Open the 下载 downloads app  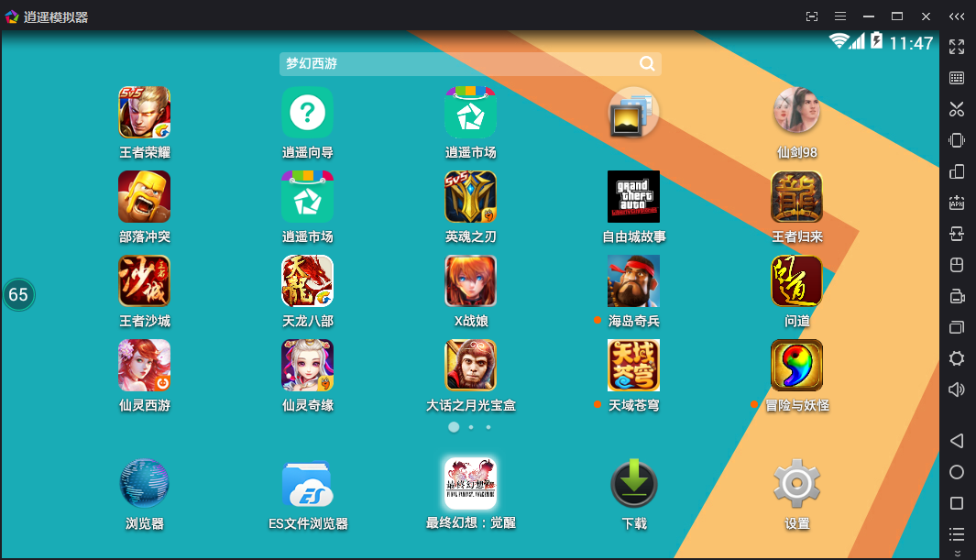[633, 484]
